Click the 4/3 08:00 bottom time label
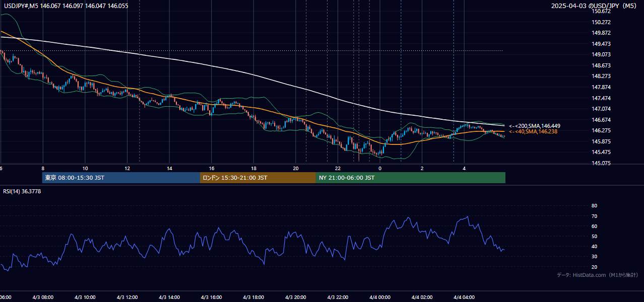The height and width of the screenshot is (302, 644). coord(43,297)
